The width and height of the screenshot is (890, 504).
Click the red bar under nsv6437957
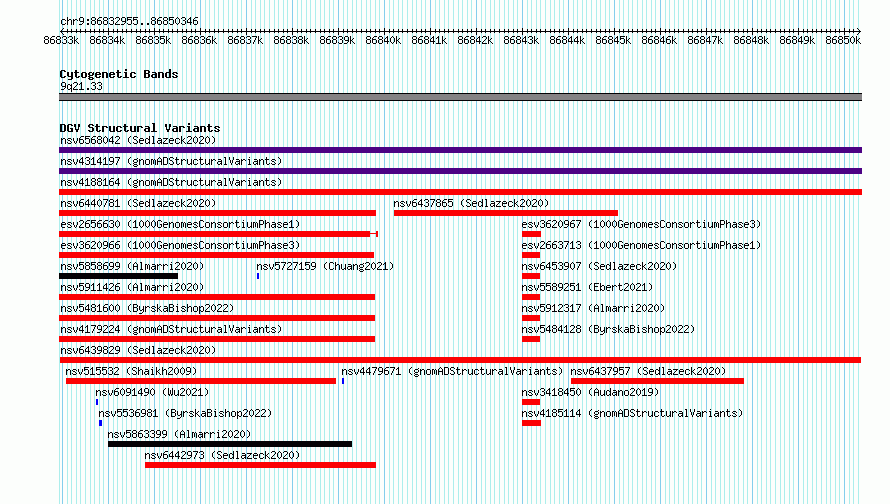pyautogui.click(x=657, y=381)
